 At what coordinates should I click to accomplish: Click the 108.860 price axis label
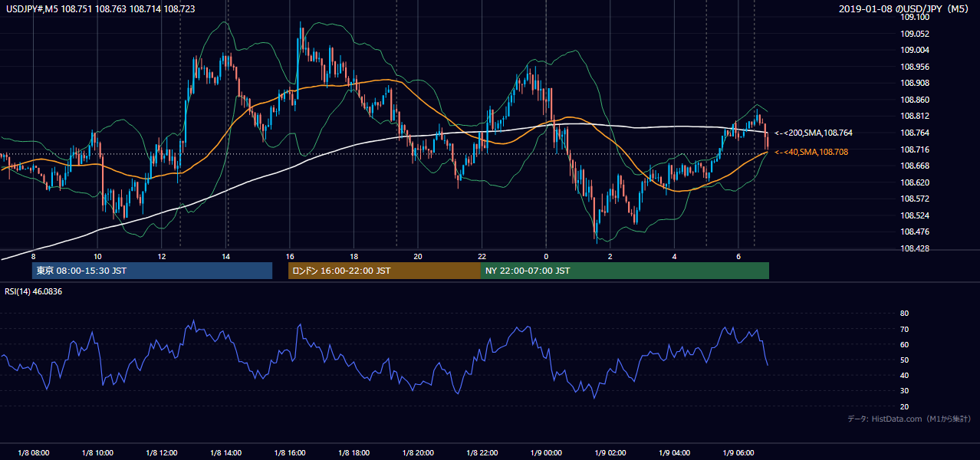point(914,100)
